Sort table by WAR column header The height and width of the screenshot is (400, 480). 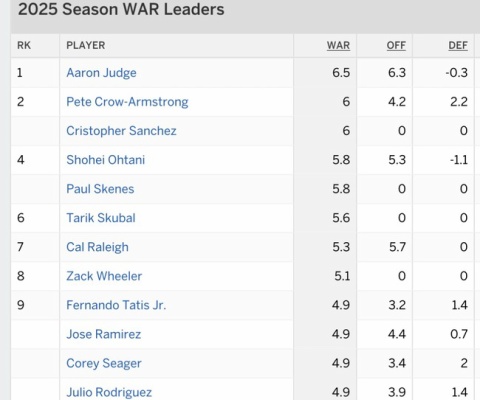(338, 46)
